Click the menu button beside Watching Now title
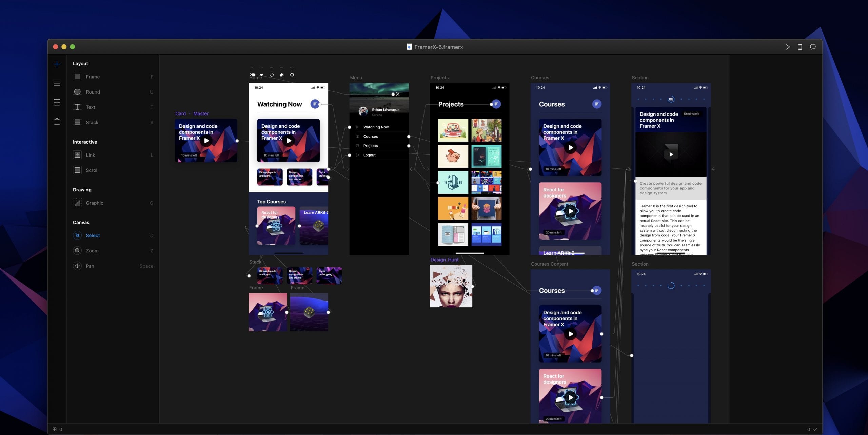The height and width of the screenshot is (435, 868). coord(315,104)
